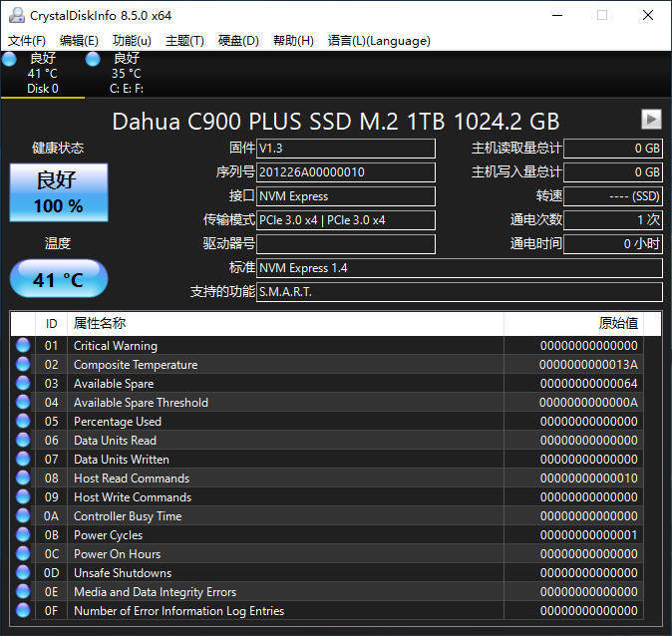This screenshot has height=636, width=672.
Task: Click the 通电次数 value 1 次
Action: [613, 220]
